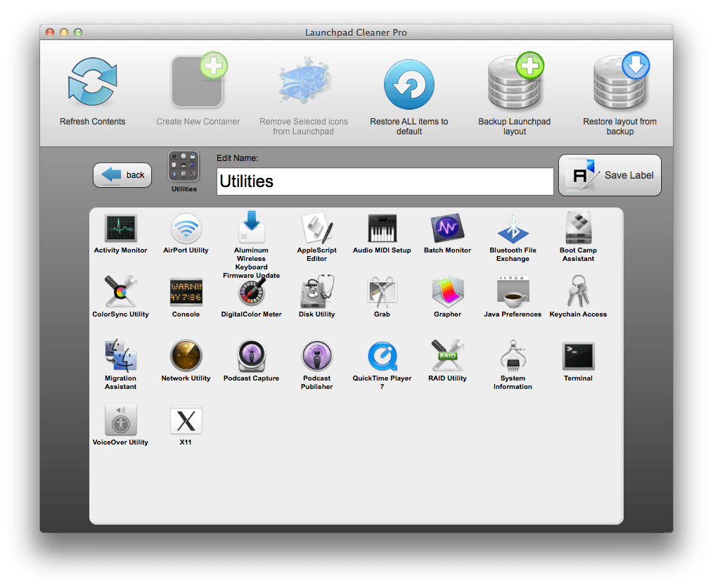Image resolution: width=713 pixels, height=588 pixels.
Task: Select the Grab scissors icon
Action: pos(382,292)
